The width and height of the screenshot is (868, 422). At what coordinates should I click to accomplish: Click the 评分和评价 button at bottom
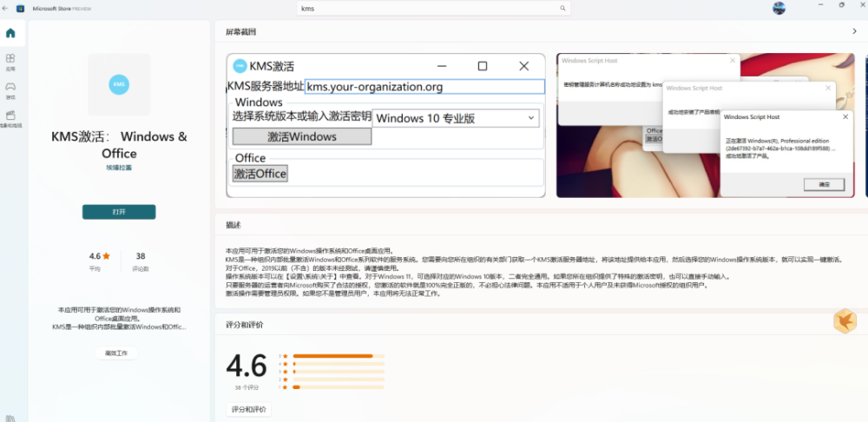tap(248, 409)
